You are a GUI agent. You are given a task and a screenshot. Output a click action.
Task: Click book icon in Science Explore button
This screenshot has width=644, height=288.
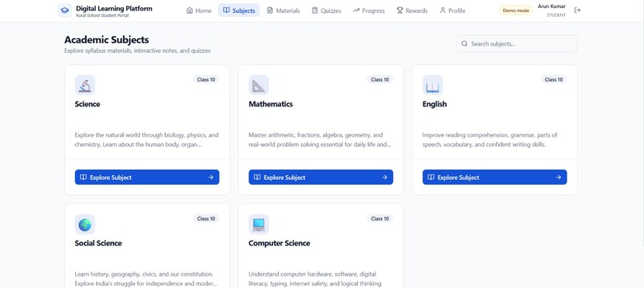tap(83, 178)
